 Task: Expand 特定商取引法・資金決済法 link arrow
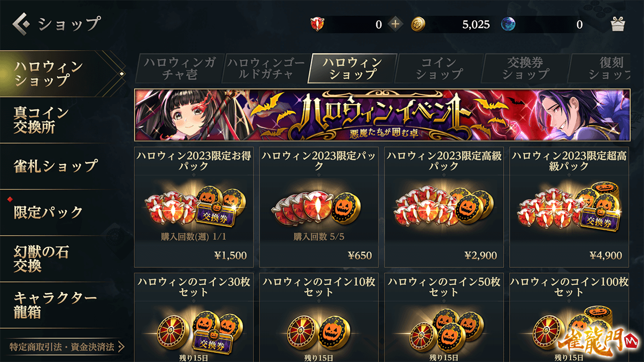121,347
